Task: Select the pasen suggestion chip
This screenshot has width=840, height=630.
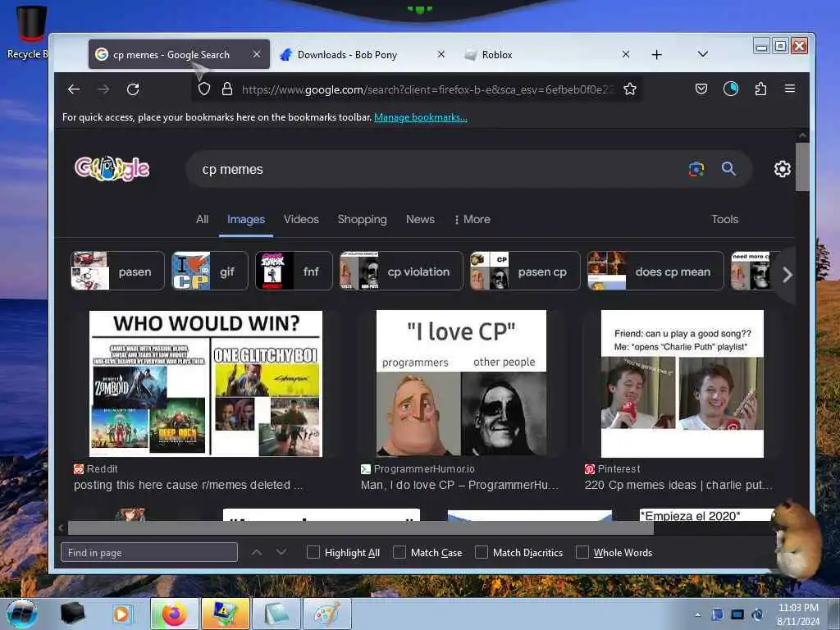Action: click(117, 271)
